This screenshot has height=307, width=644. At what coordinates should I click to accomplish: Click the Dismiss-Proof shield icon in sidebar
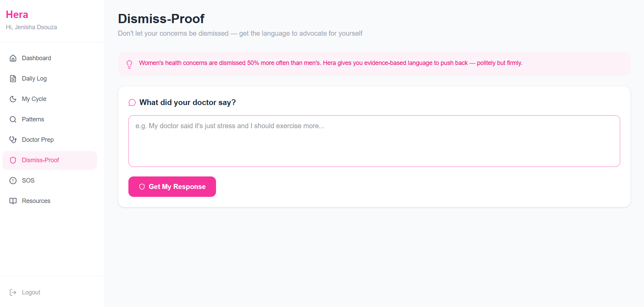pyautogui.click(x=13, y=160)
